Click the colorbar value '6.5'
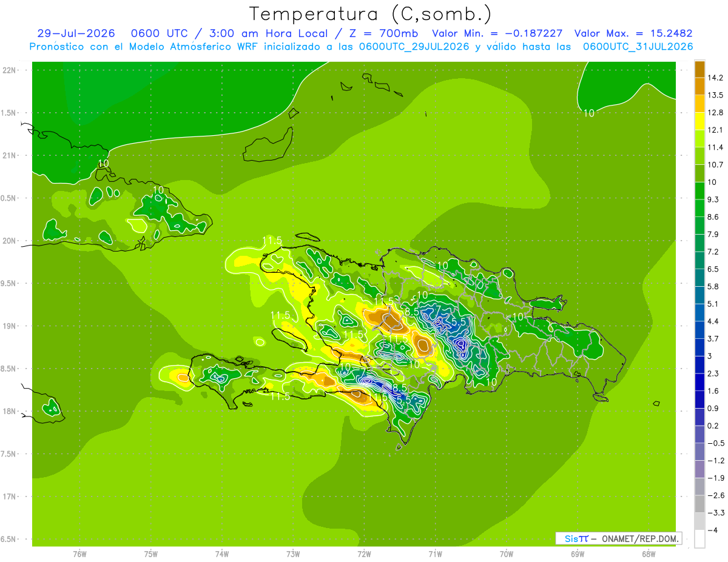The width and height of the screenshot is (728, 562). (713, 269)
